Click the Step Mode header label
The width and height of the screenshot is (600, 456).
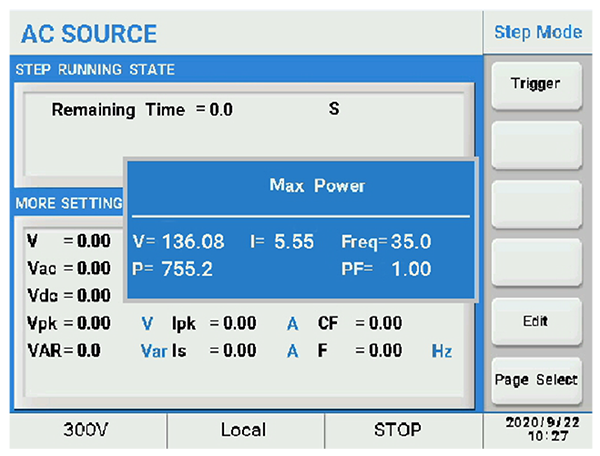pos(537,32)
